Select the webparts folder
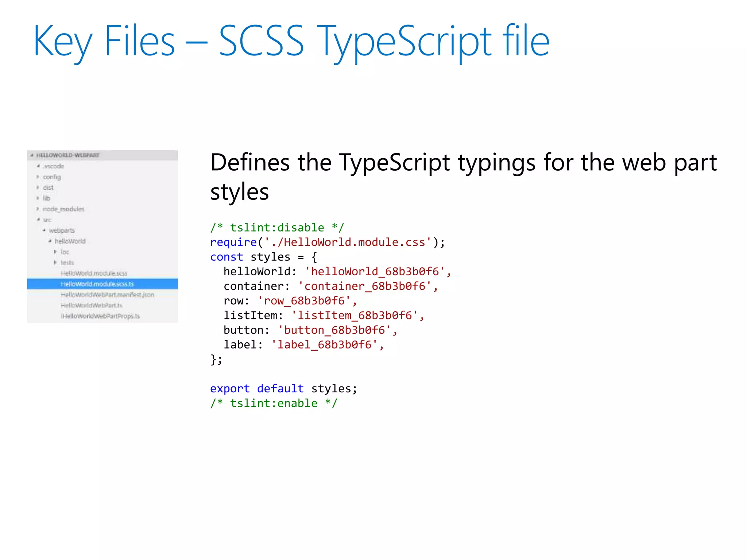747x560 pixels. pos(62,230)
